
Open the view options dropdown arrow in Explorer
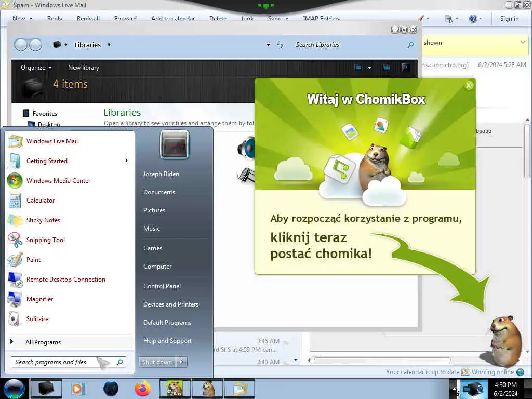[369, 67]
